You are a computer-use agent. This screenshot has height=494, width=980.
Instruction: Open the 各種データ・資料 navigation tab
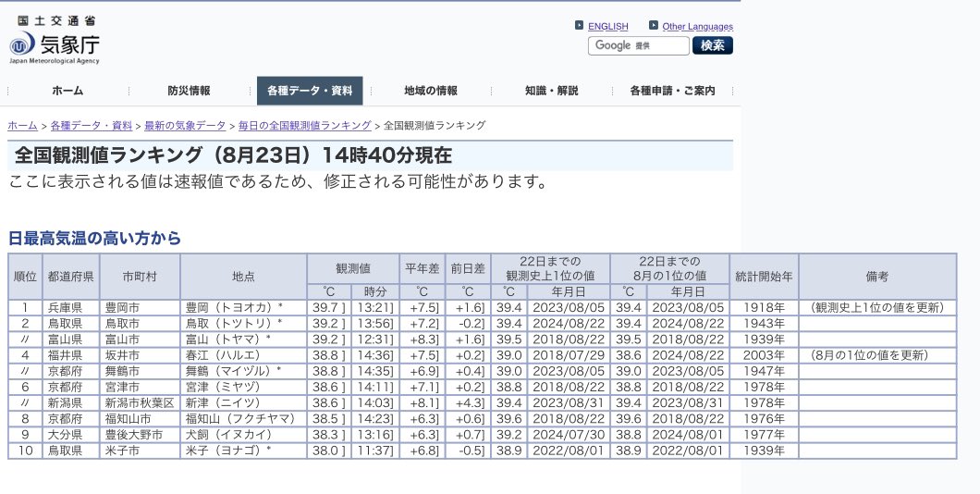310,91
